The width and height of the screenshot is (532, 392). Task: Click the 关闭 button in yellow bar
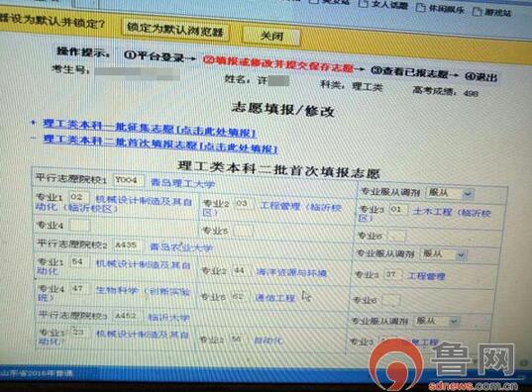[x=271, y=36]
